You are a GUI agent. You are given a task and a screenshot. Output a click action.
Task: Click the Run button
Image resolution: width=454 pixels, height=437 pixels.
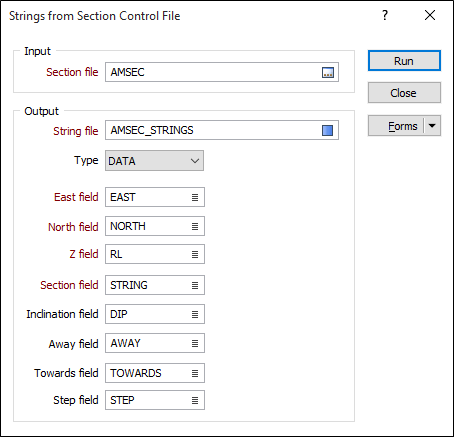click(x=404, y=61)
